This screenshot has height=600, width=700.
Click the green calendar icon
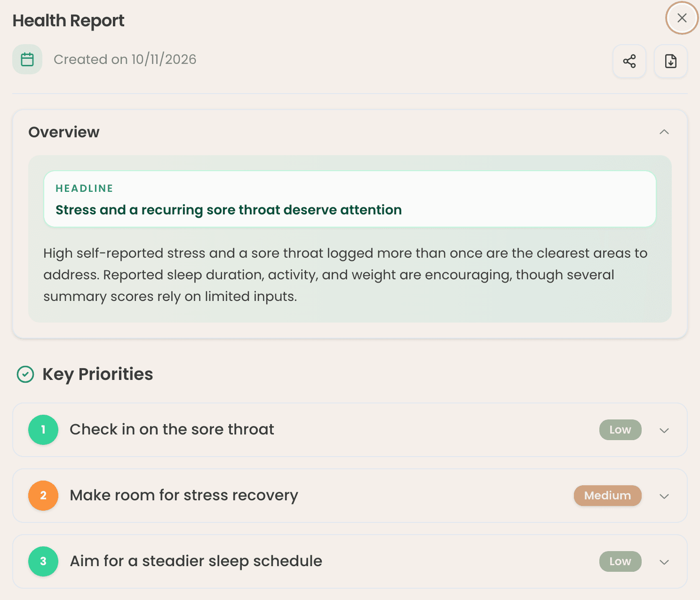point(27,59)
